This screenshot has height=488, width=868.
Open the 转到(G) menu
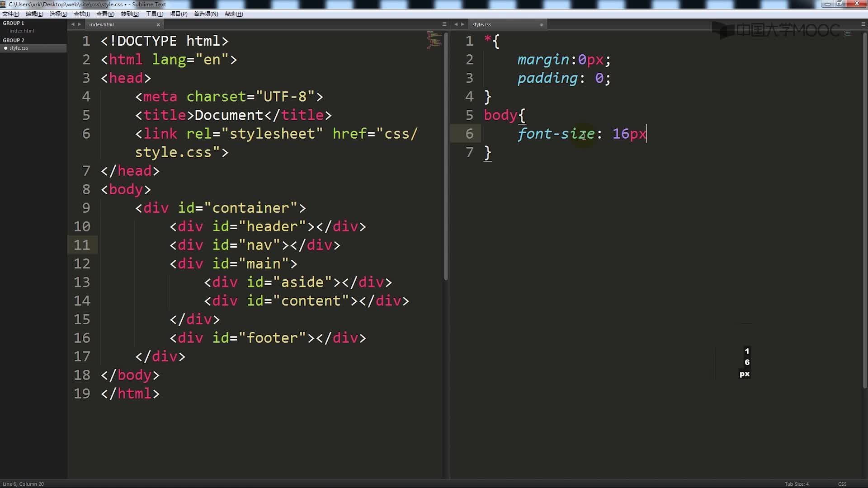pos(130,14)
